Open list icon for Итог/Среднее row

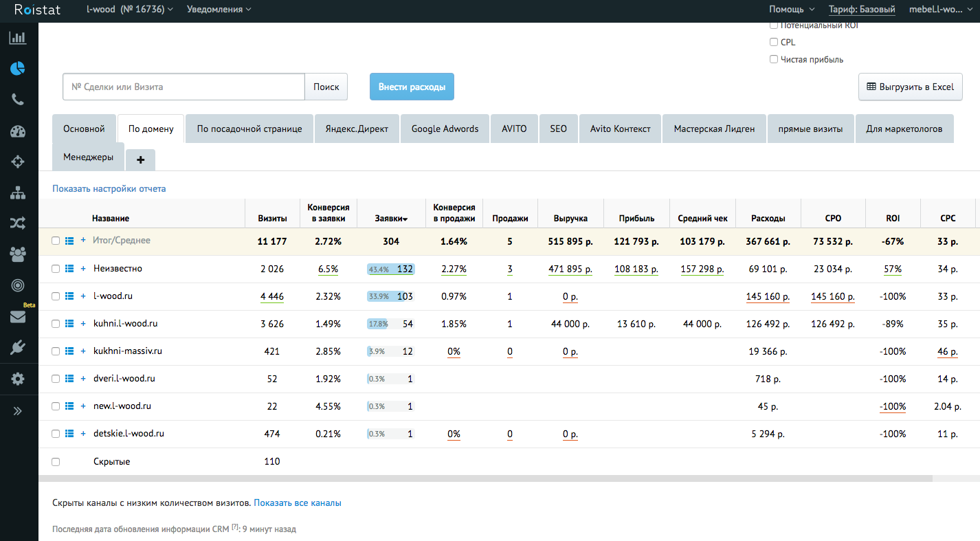click(69, 241)
